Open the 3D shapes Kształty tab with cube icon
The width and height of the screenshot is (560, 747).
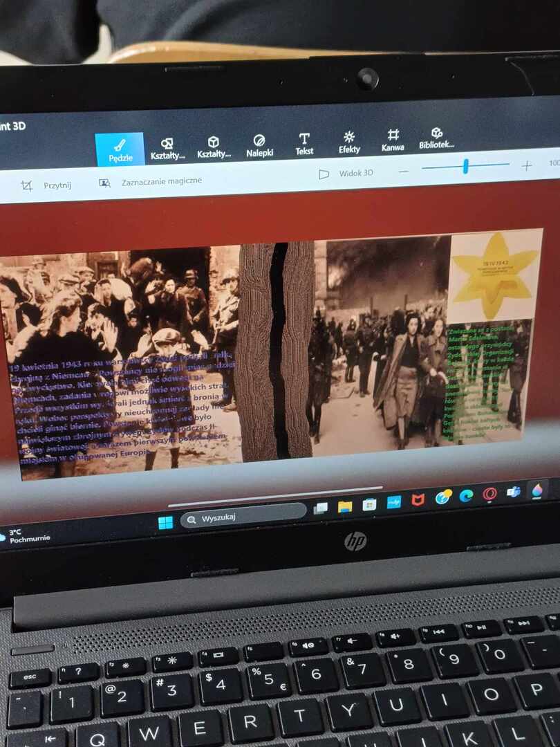click(214, 147)
